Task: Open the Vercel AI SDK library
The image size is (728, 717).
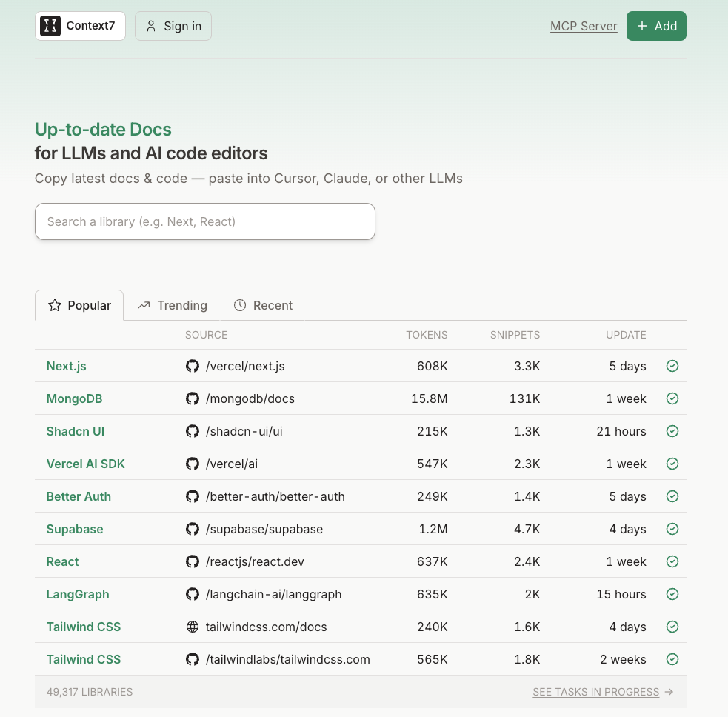Action: pyautogui.click(x=85, y=464)
